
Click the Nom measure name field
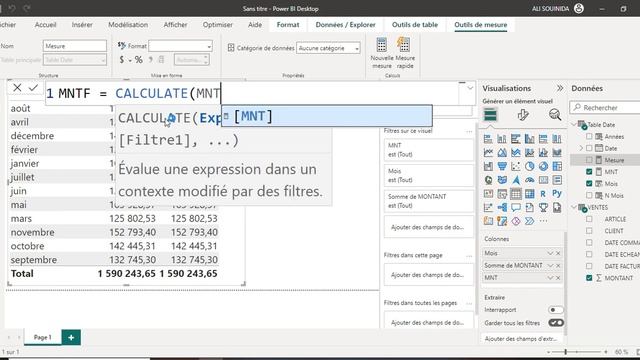click(75, 46)
